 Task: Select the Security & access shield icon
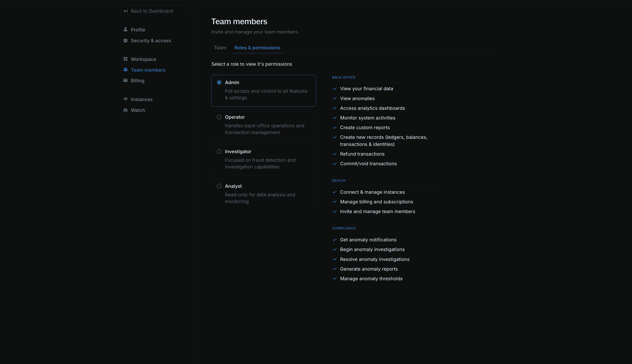126,40
